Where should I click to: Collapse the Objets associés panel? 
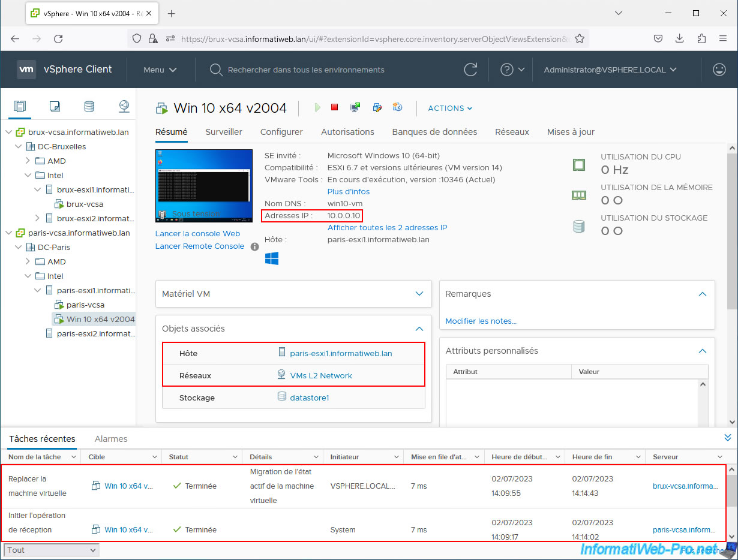[419, 329]
